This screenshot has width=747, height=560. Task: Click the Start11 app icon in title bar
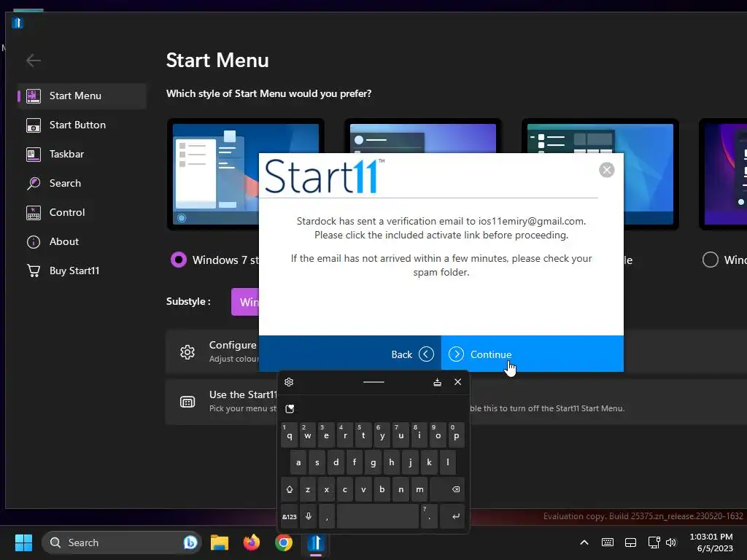coord(18,23)
